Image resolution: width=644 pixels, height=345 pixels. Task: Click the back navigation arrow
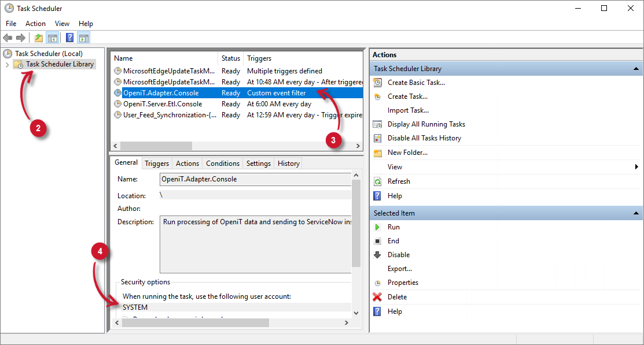pos(8,38)
